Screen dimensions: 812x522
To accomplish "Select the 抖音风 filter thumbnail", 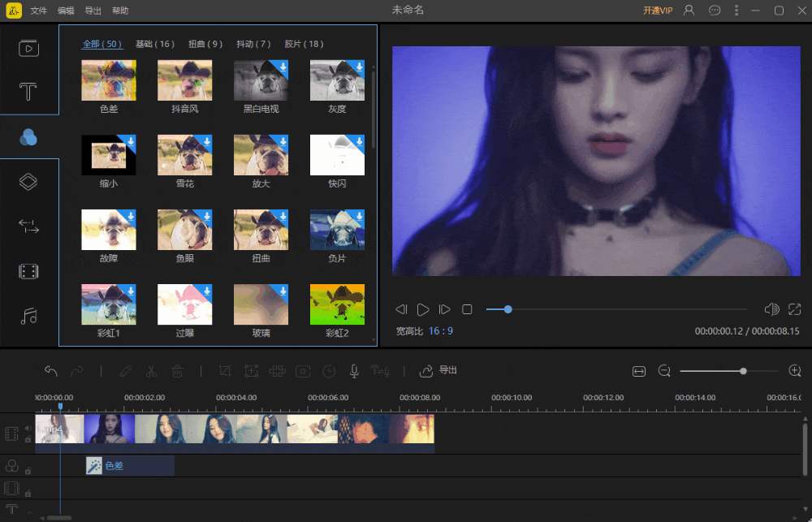I will (x=185, y=80).
